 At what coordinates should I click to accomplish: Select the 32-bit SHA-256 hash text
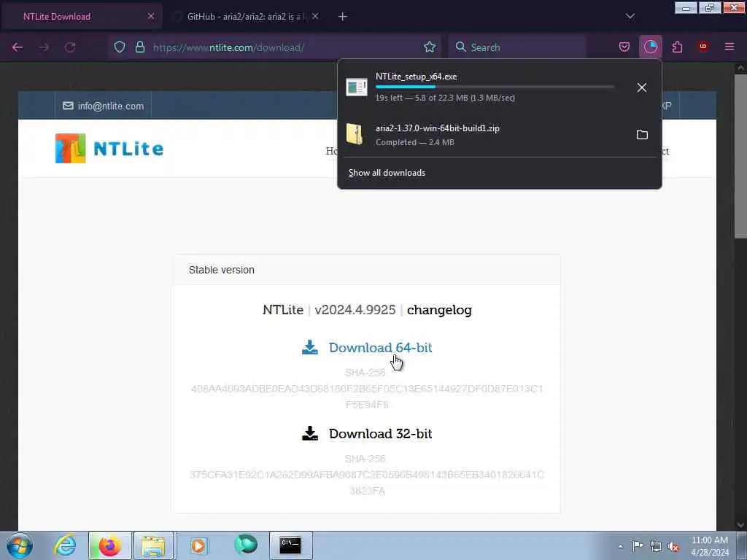tap(367, 483)
